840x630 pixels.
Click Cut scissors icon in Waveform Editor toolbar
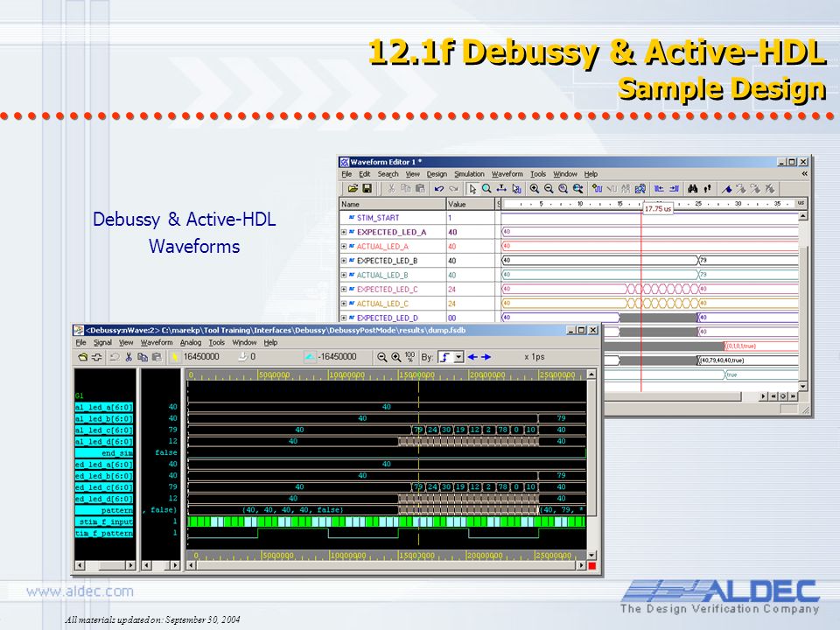(x=392, y=189)
